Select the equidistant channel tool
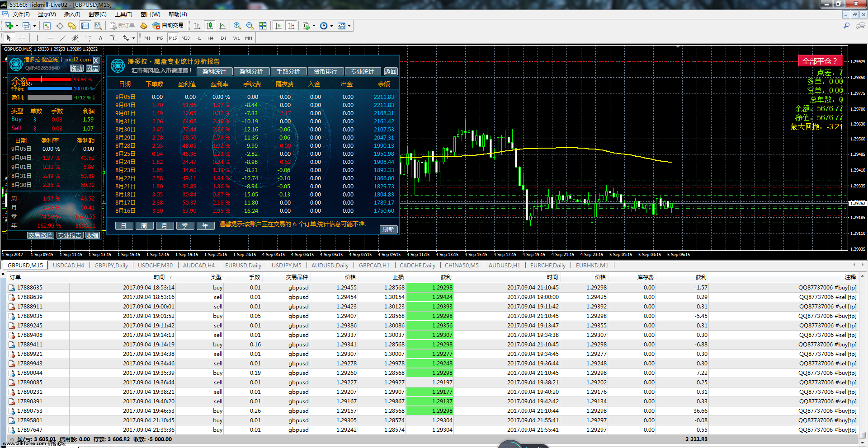This screenshot has width=868, height=448. pos(75,38)
